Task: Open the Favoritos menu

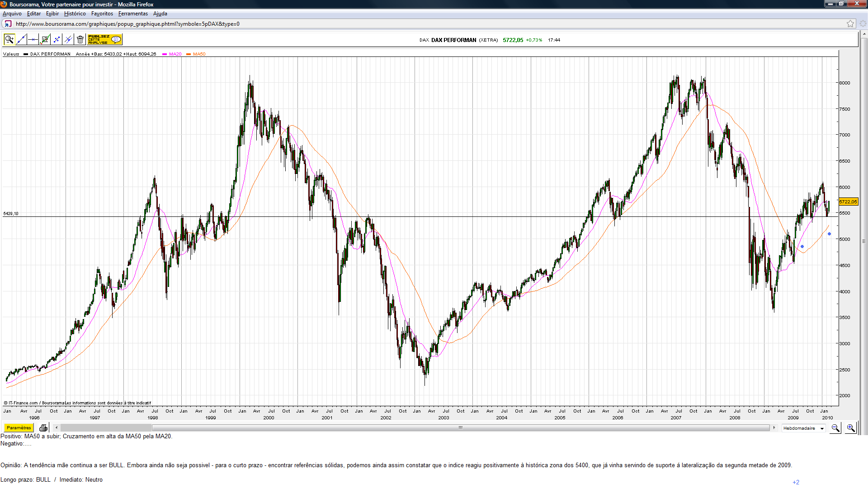Action: coord(102,14)
